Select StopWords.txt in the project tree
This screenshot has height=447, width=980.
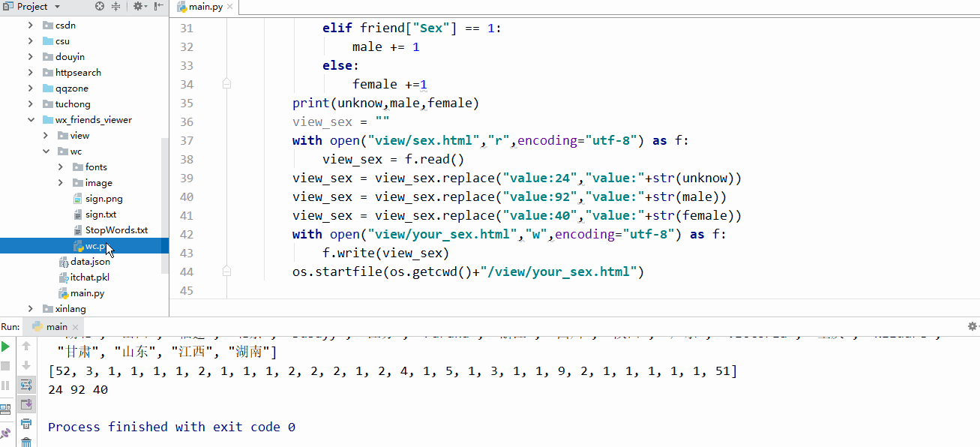point(116,229)
